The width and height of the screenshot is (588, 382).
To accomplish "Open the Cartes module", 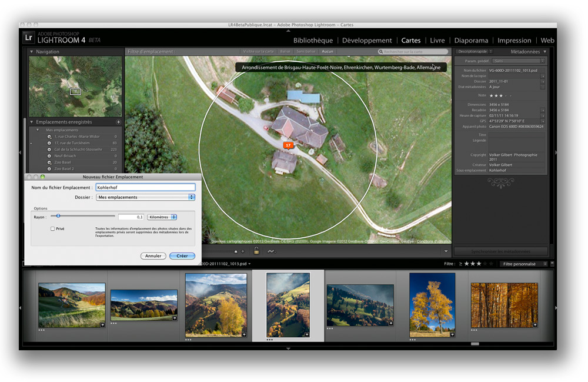I will [411, 41].
